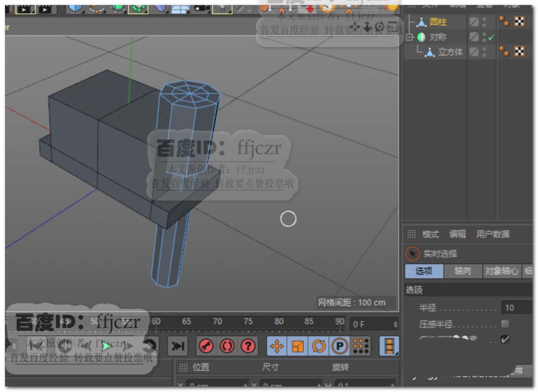Open the spline pen tool in the toolbar
This screenshot has height=392, width=538.
(x=97, y=9)
